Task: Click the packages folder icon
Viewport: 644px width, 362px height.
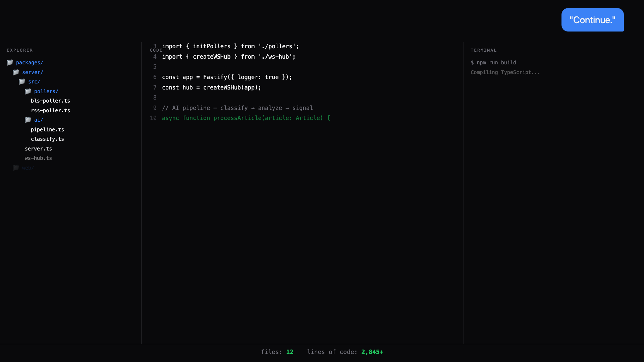Action: [x=10, y=63]
